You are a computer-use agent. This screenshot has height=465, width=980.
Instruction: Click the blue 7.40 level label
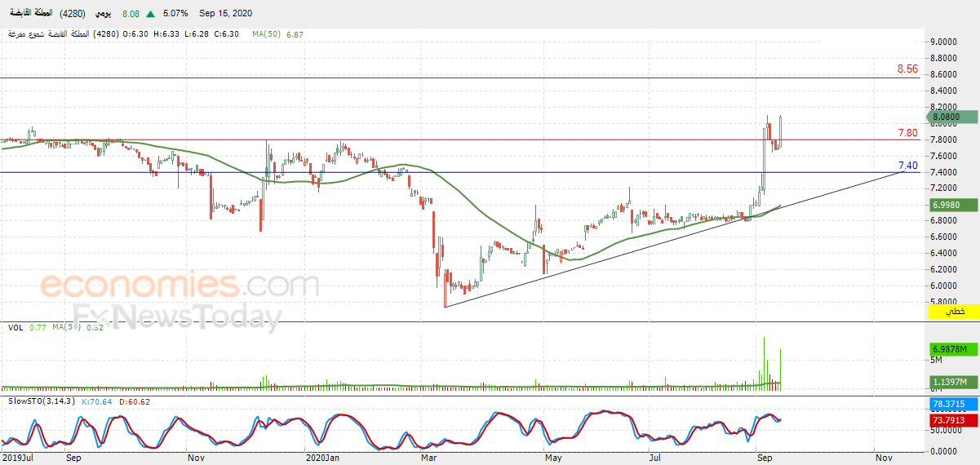(907, 165)
